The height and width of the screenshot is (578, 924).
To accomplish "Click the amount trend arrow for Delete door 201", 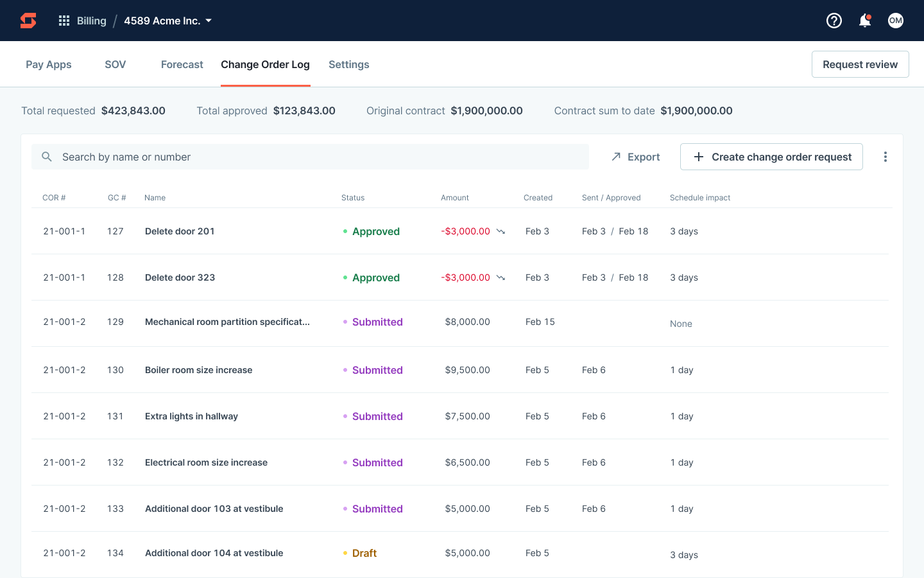I will click(x=500, y=231).
